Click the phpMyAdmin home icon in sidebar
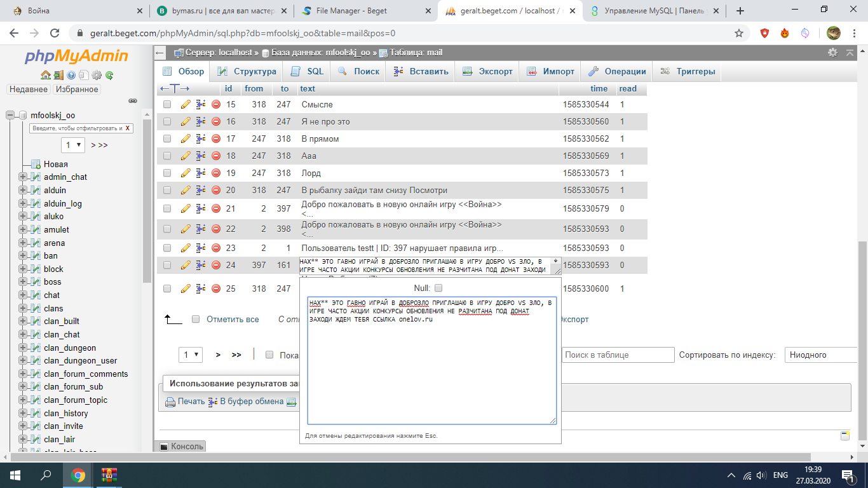Screen dimensions: 868x488 click(x=45, y=76)
